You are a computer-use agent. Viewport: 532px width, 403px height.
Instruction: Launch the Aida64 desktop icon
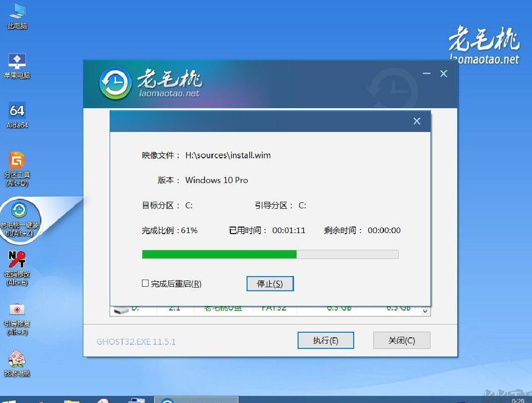17,115
